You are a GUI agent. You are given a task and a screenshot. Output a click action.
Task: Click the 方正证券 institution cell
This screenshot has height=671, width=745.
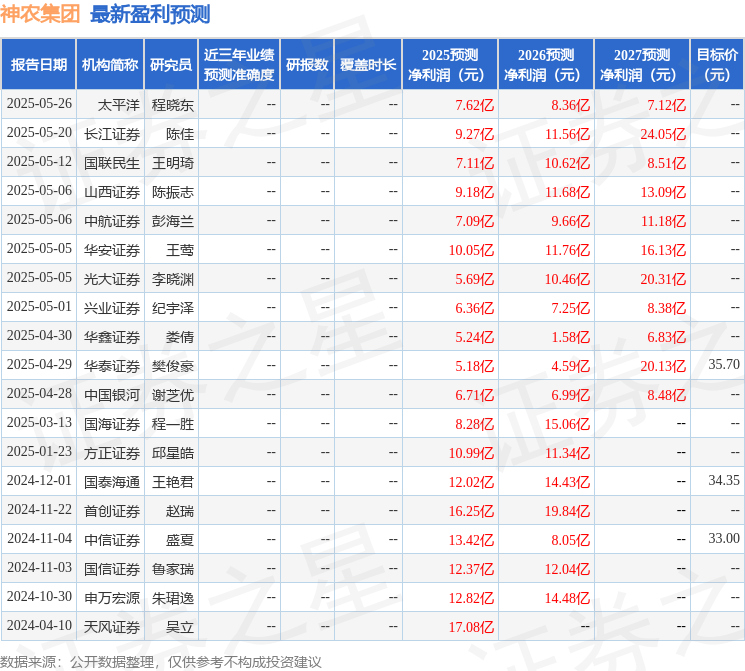112,453
